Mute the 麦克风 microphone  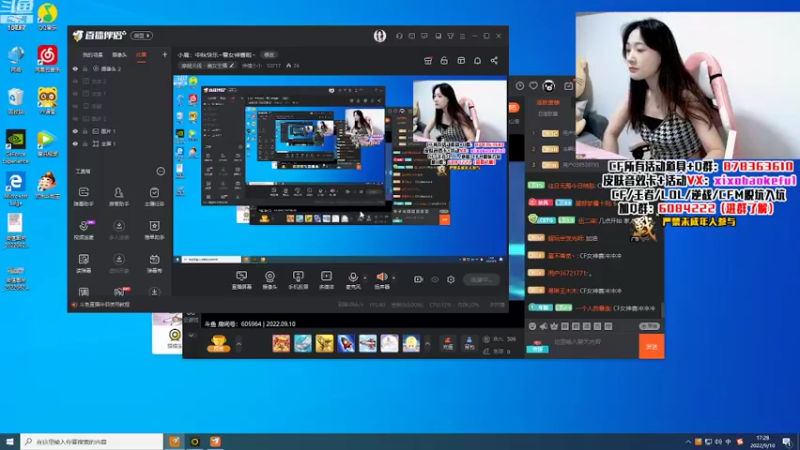pyautogui.click(x=353, y=280)
